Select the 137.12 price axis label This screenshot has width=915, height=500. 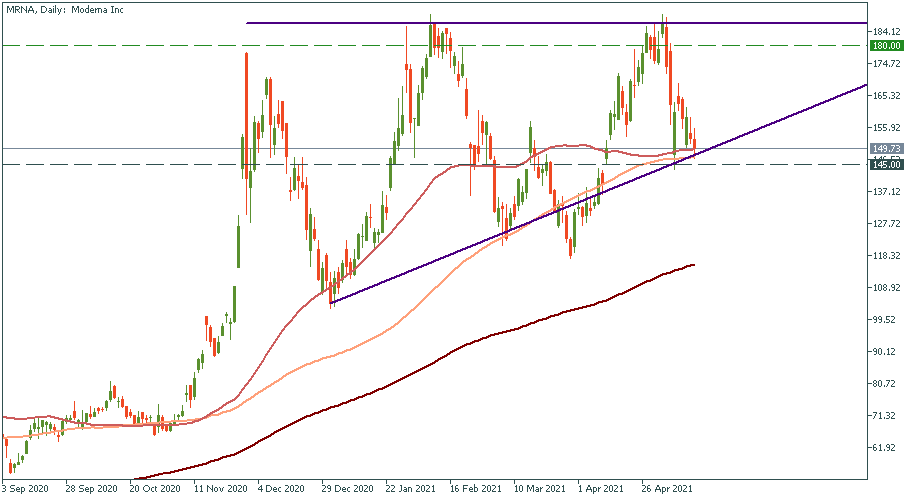[x=881, y=192]
